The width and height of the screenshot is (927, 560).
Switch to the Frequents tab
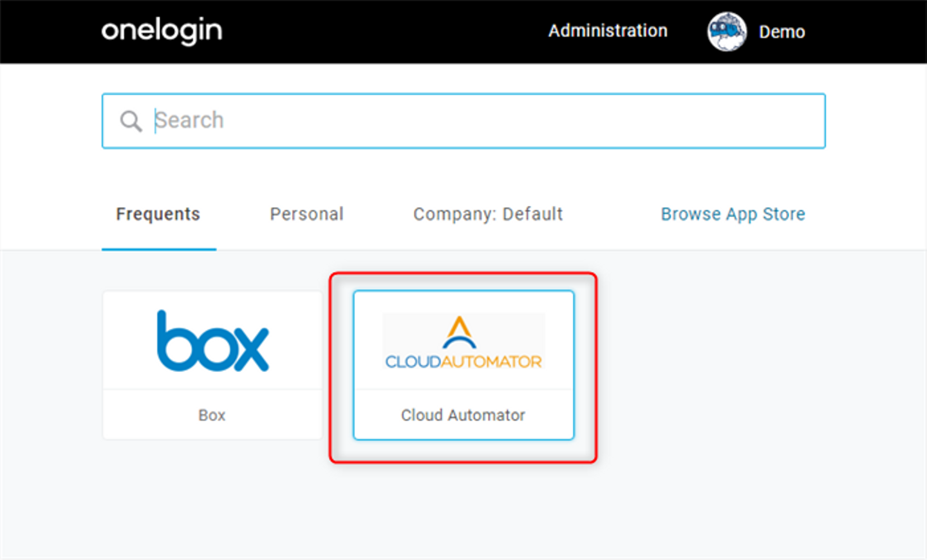click(158, 214)
